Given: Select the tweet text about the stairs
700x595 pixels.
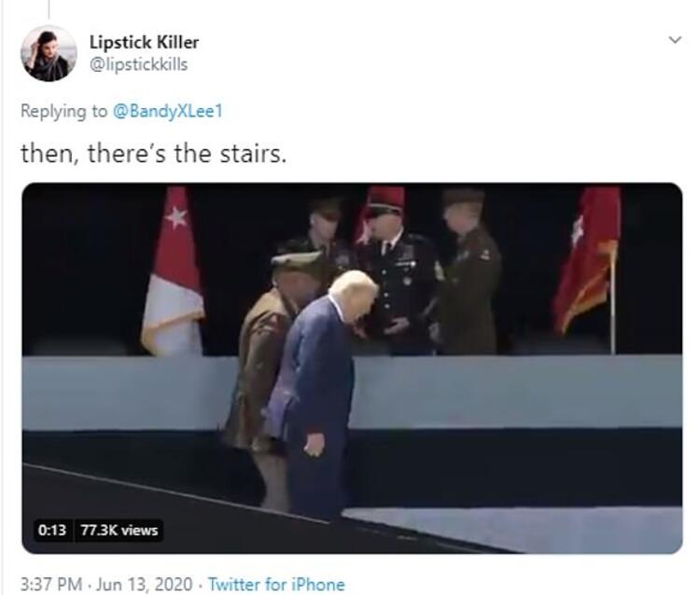Looking at the screenshot, I should click(x=153, y=154).
